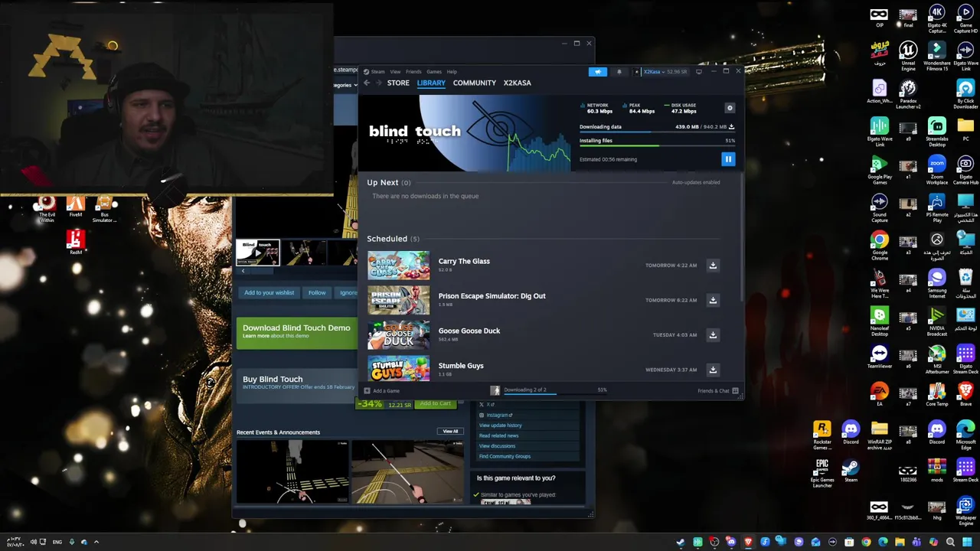Click the Steam announcements megaphone icon
This screenshot has width=980, height=551.
pos(598,72)
